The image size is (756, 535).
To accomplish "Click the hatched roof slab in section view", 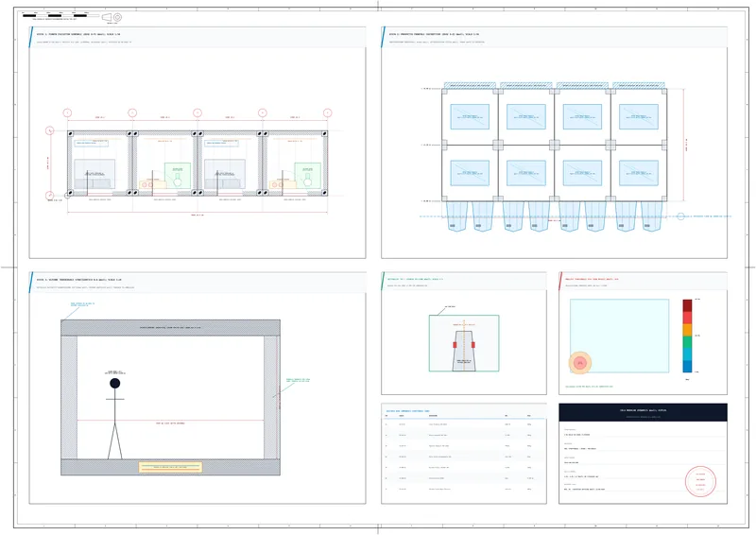I will click(x=170, y=328).
